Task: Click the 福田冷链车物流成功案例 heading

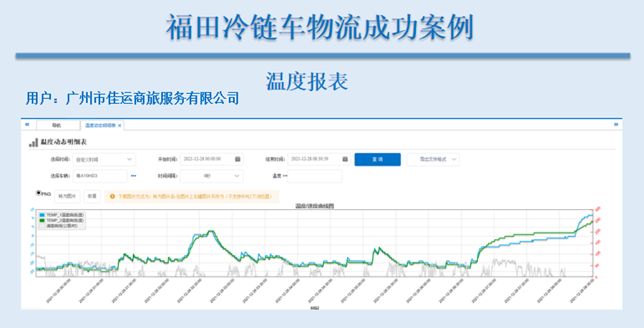Action: click(321, 27)
